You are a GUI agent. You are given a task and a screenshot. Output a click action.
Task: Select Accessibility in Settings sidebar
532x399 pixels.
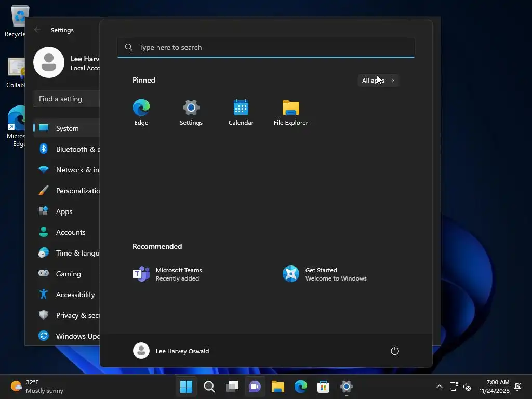click(x=67, y=295)
